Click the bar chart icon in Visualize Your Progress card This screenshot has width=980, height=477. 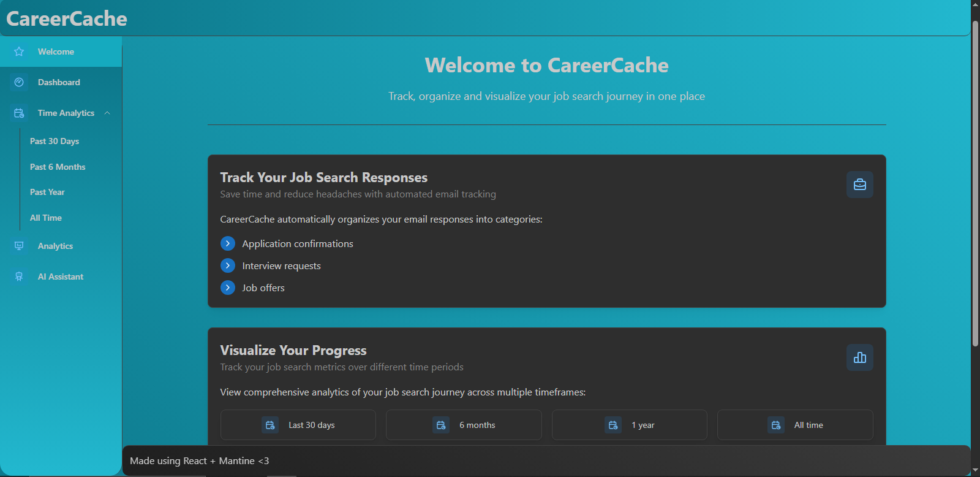[860, 357]
